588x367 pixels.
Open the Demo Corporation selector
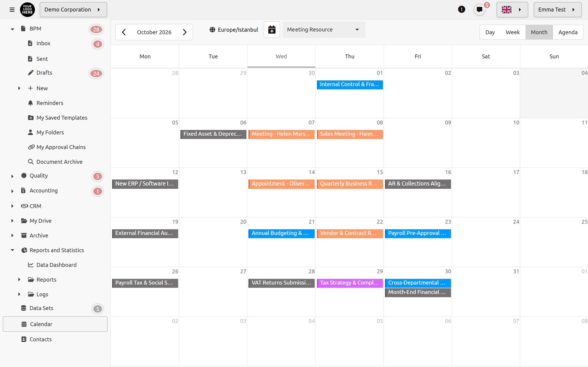pos(73,10)
